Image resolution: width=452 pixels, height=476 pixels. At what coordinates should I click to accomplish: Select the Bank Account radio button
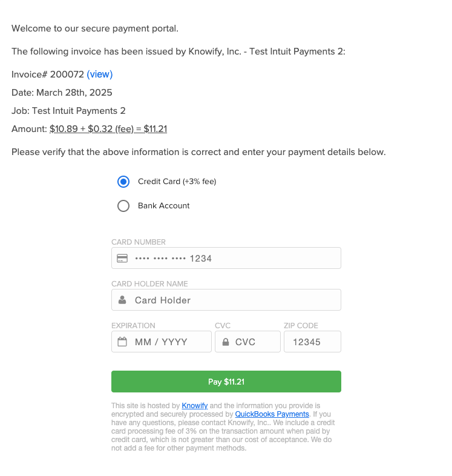pos(123,206)
